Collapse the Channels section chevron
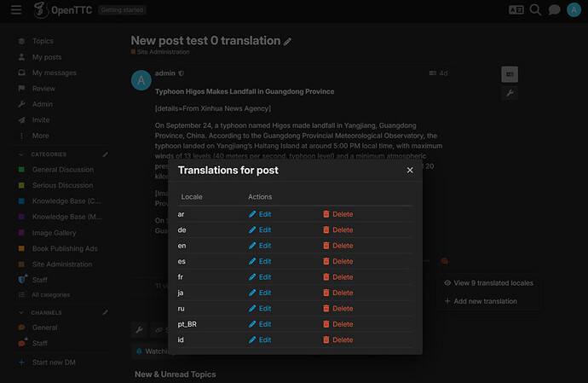This screenshot has width=588, height=383. pos(21,313)
